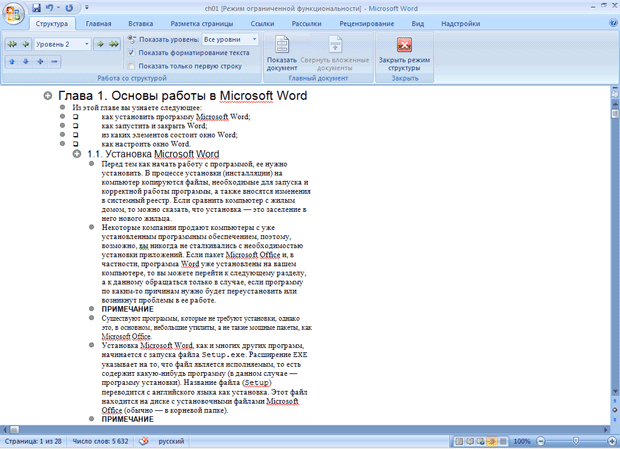The width and height of the screenshot is (620, 449).
Task: Click the русский language status entry
Action: coord(171,441)
